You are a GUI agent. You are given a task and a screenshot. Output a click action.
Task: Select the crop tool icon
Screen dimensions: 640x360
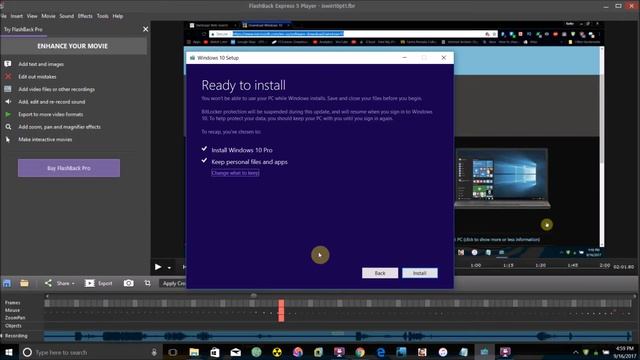pyautogui.click(x=147, y=283)
